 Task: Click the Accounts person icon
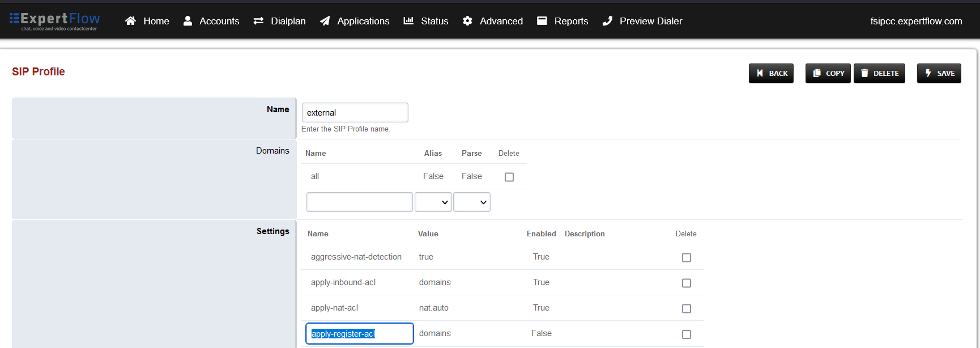click(x=188, y=21)
